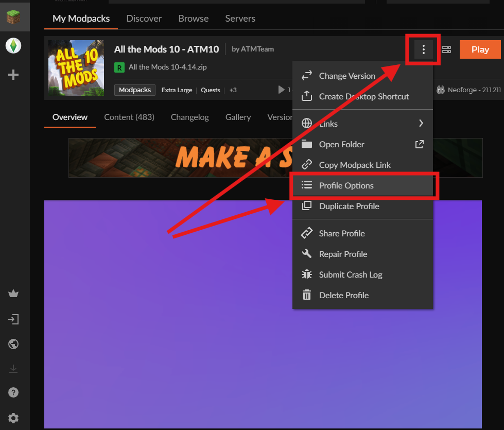Click the sign-in arrow icon in sidebar
The height and width of the screenshot is (430, 504).
13,319
